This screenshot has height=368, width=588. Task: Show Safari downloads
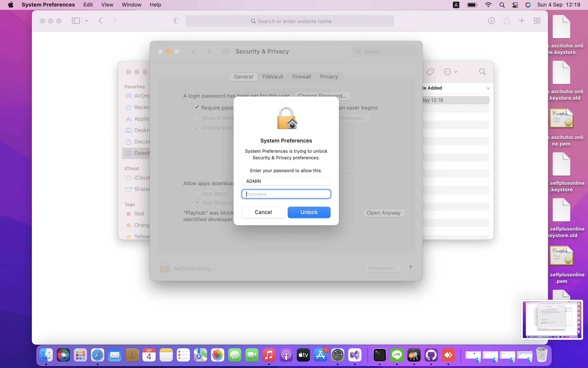pyautogui.click(x=491, y=21)
